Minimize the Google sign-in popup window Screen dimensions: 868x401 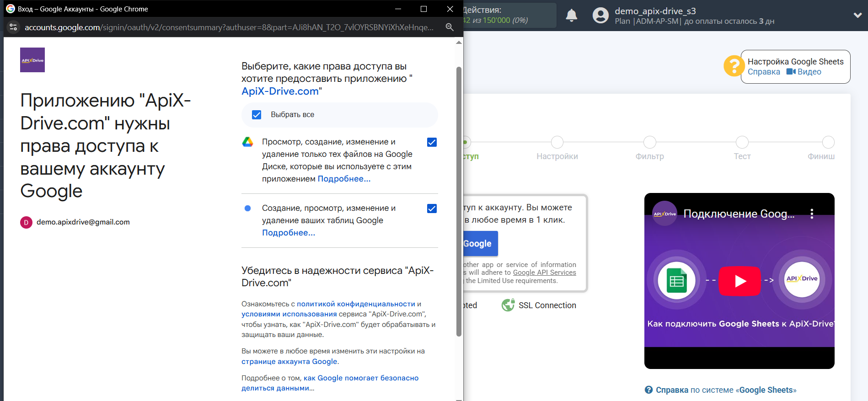398,9
